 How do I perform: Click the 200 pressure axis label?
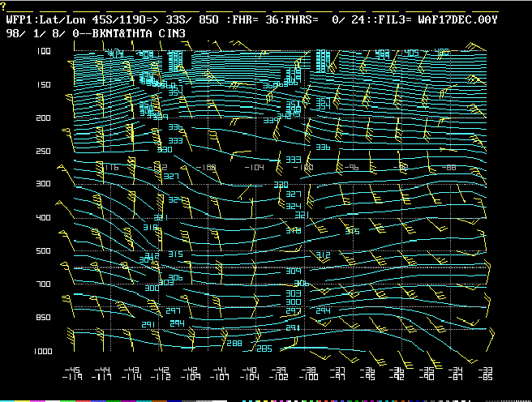coord(43,118)
